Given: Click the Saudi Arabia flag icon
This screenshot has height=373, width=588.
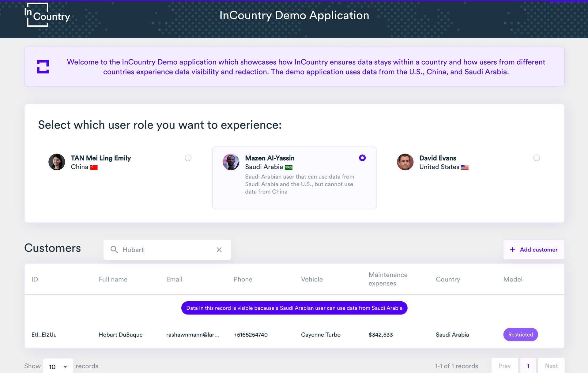Looking at the screenshot, I should 288,167.
